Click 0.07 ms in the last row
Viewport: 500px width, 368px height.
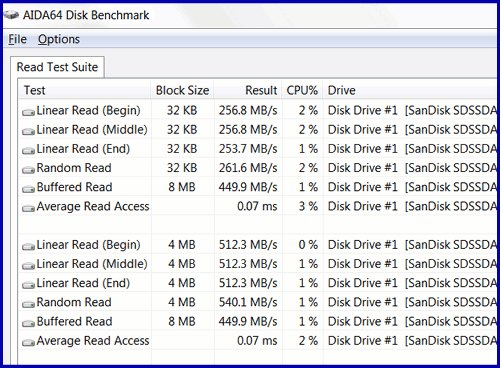[x=257, y=341]
